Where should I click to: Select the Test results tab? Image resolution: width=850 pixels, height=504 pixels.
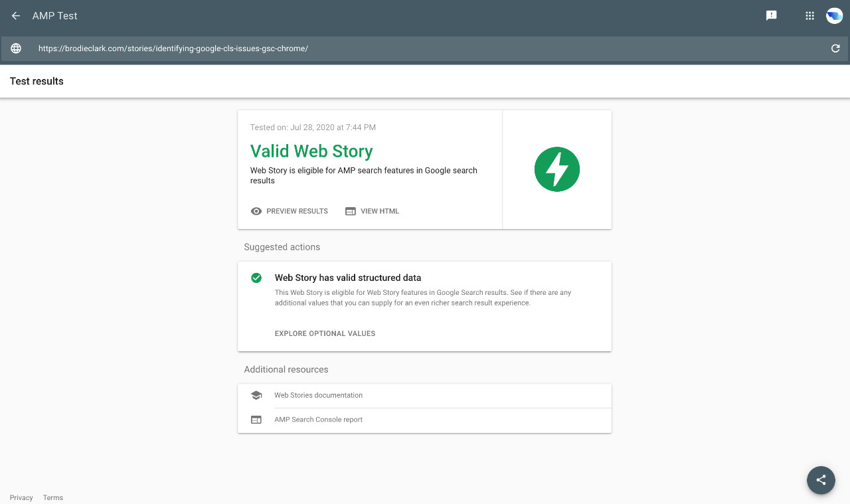(37, 80)
